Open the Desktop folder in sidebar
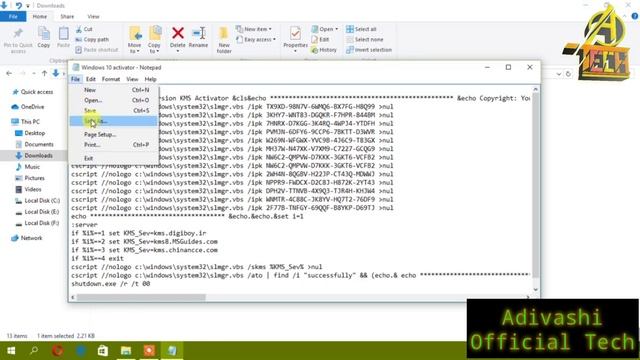The image size is (640, 360). [30, 133]
